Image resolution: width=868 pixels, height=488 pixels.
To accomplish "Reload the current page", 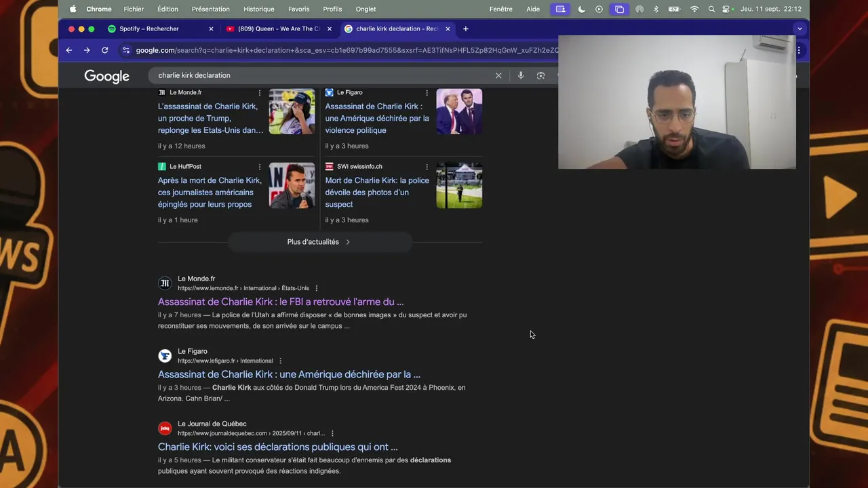I will pyautogui.click(x=104, y=50).
